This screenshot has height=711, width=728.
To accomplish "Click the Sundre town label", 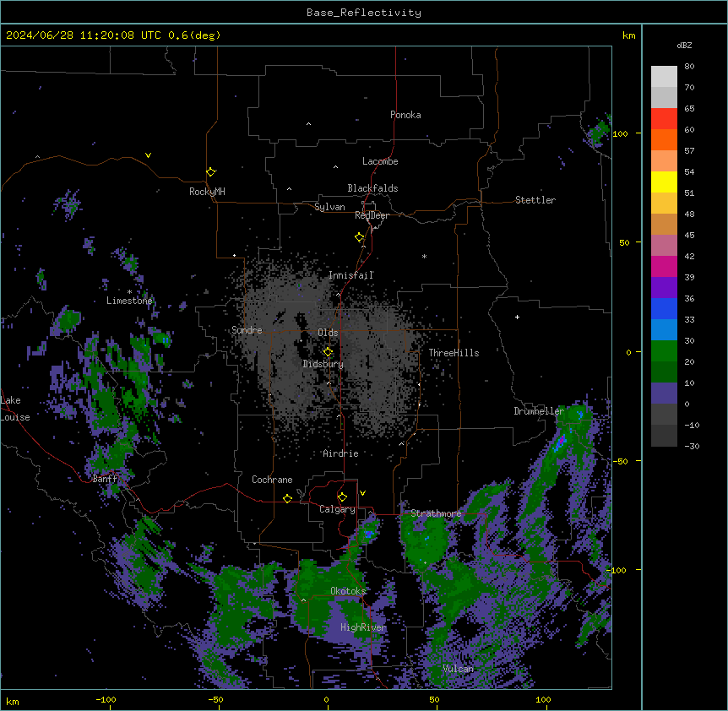I will (247, 330).
